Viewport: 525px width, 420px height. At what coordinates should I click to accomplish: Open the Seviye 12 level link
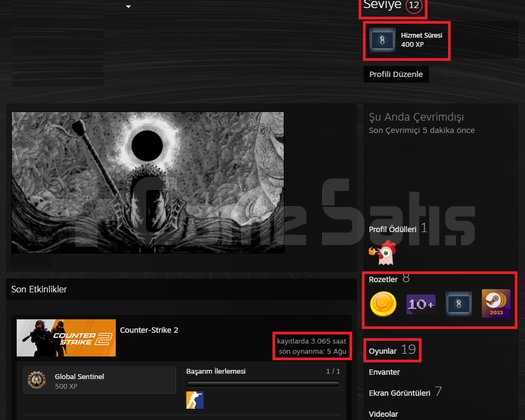tap(392, 5)
